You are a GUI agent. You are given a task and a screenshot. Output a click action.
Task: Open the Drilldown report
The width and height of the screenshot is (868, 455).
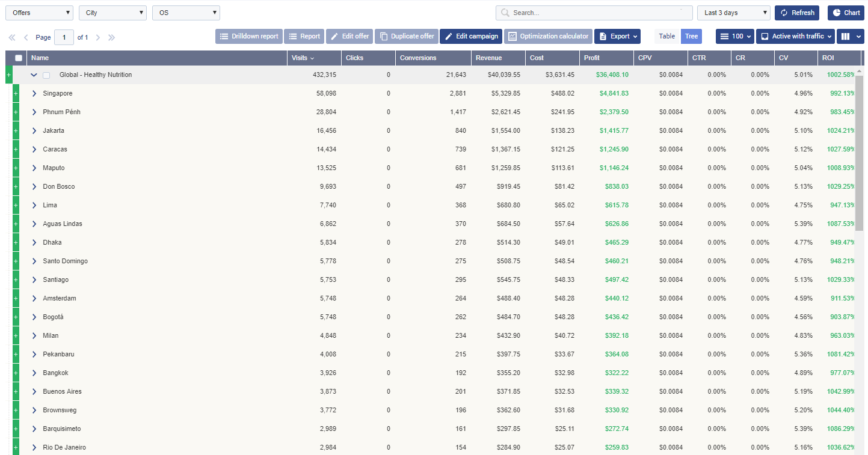coord(248,37)
